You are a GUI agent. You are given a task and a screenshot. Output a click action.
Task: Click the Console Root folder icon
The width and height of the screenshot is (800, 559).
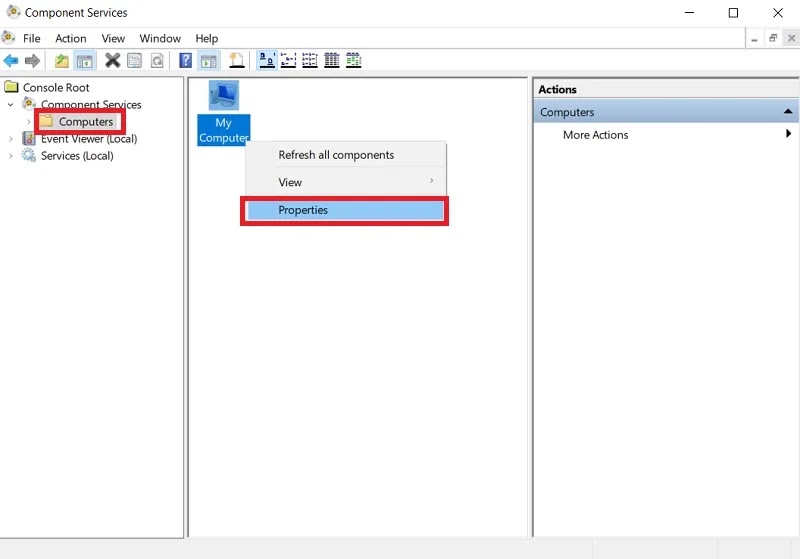tap(11, 87)
